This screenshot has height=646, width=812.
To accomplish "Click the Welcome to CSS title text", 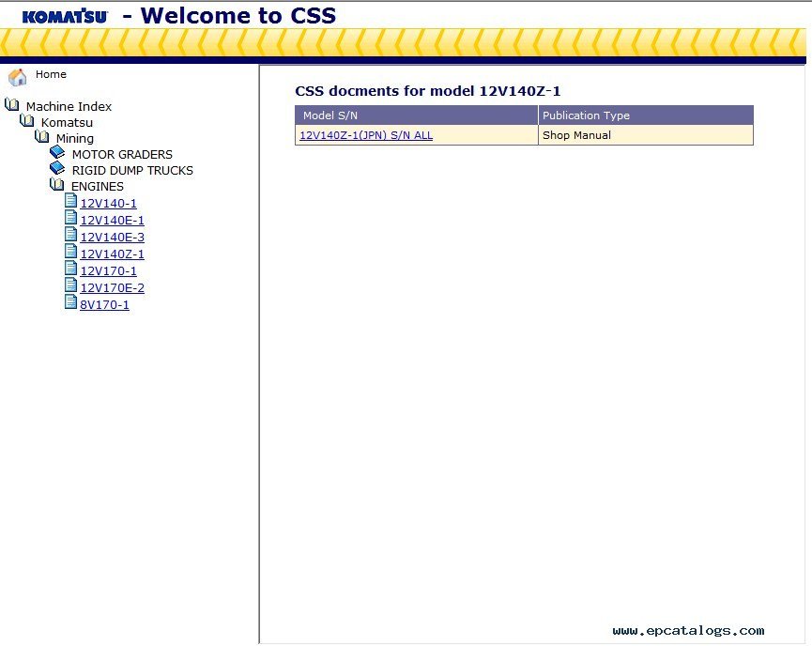I will point(238,16).
